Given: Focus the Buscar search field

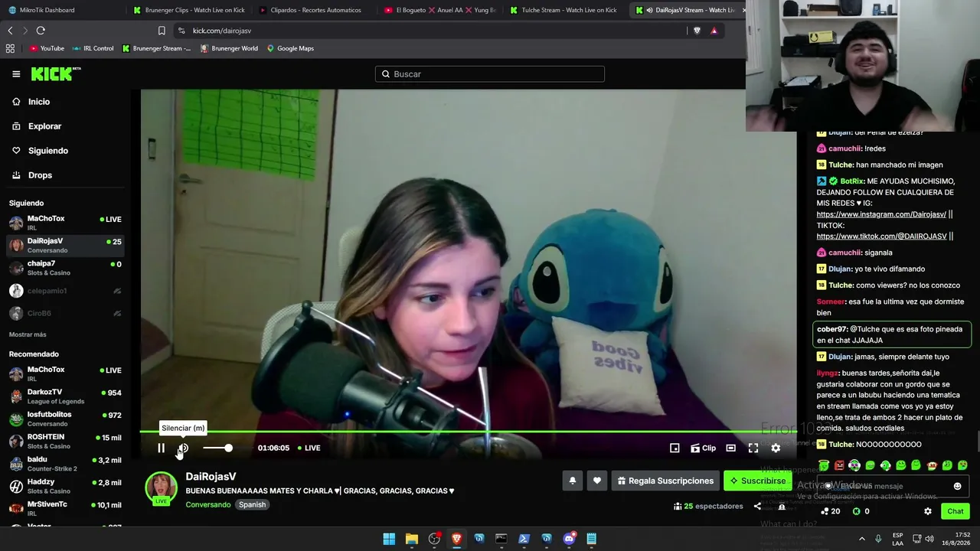Looking at the screenshot, I should tap(490, 74).
